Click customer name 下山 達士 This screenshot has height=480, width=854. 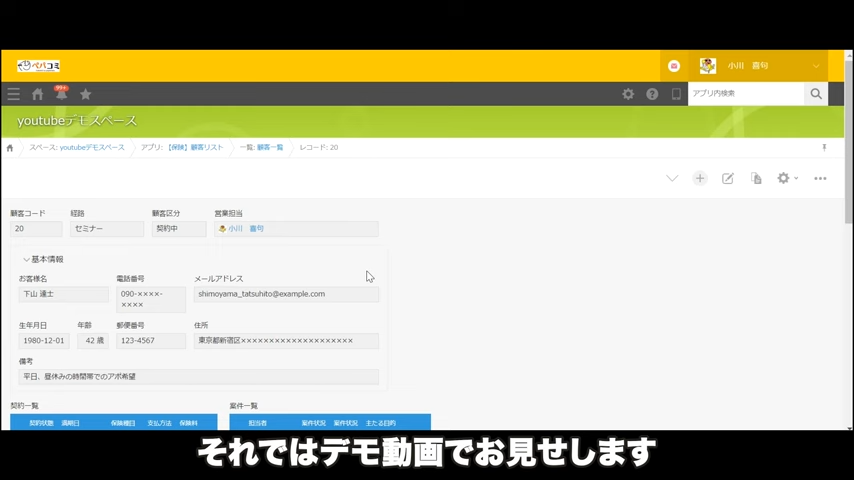click(x=64, y=294)
